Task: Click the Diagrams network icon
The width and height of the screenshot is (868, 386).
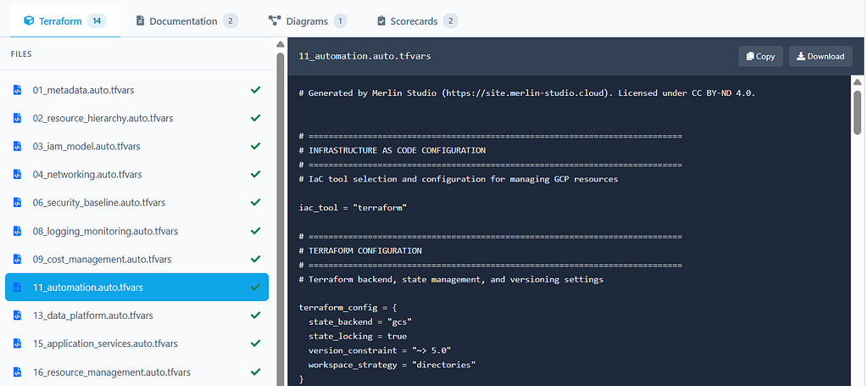Action: pyautogui.click(x=275, y=21)
